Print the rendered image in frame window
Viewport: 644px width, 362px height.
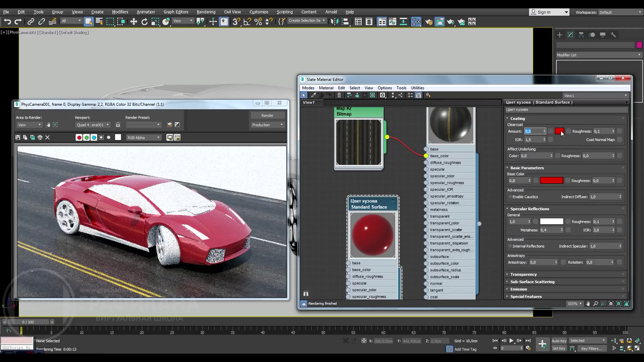[40, 137]
